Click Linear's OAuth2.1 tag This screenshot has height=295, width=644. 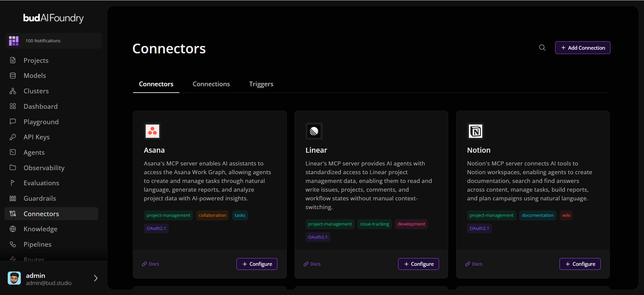(318, 237)
